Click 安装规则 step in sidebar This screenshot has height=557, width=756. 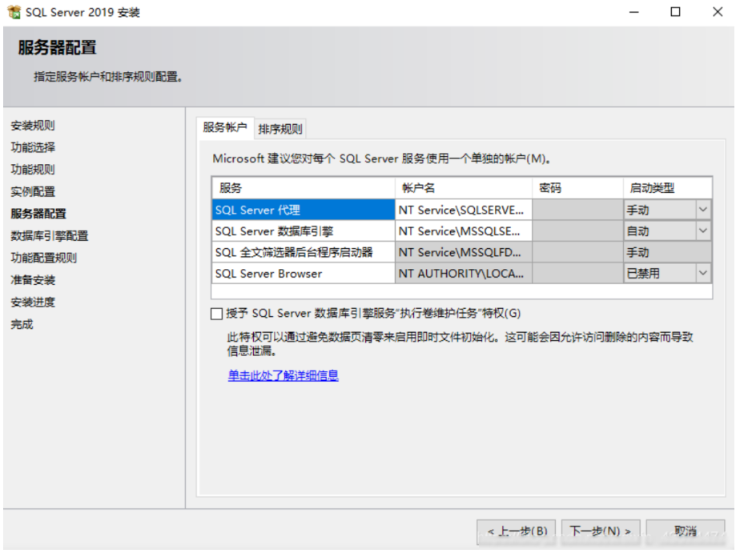coord(33,126)
